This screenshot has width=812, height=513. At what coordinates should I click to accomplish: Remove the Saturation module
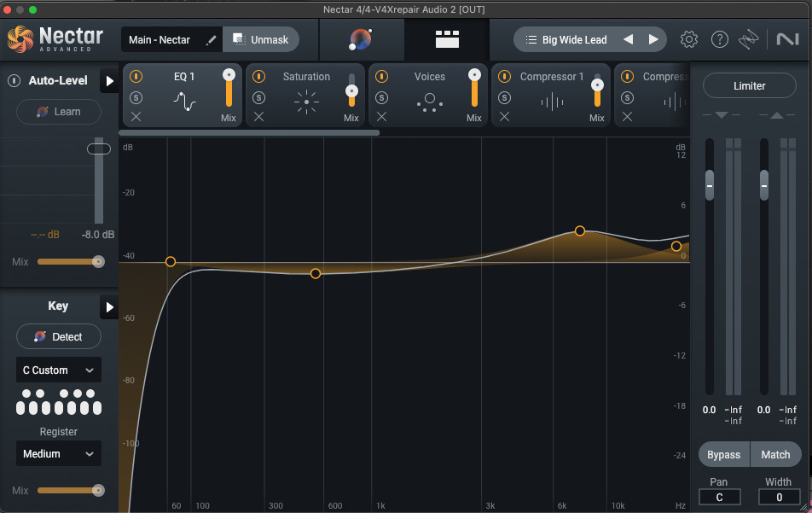point(258,117)
